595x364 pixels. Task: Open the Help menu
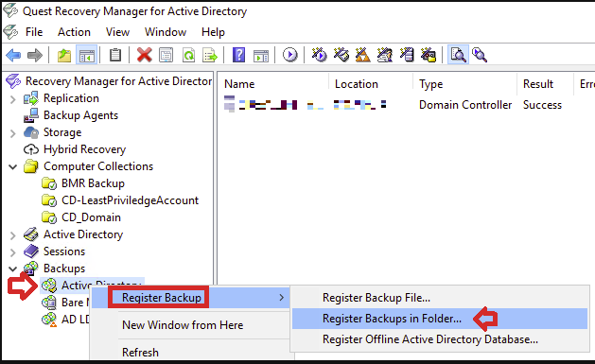213,32
